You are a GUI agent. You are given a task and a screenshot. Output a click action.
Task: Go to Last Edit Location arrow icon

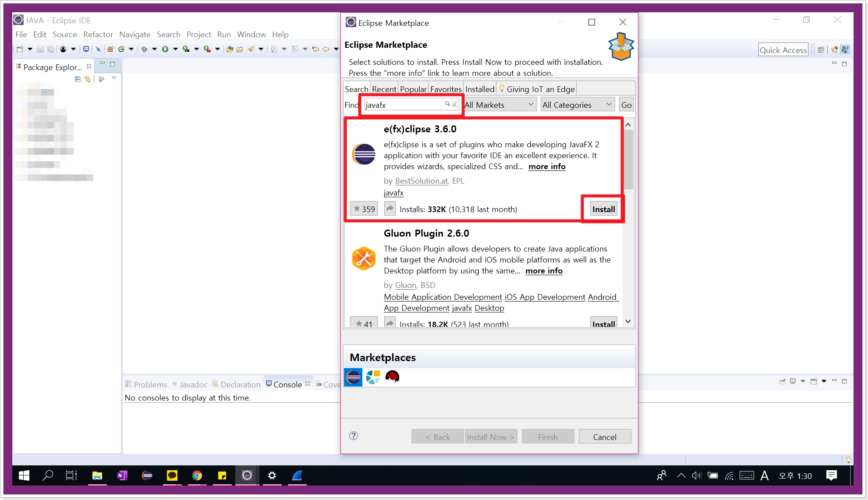(x=315, y=49)
